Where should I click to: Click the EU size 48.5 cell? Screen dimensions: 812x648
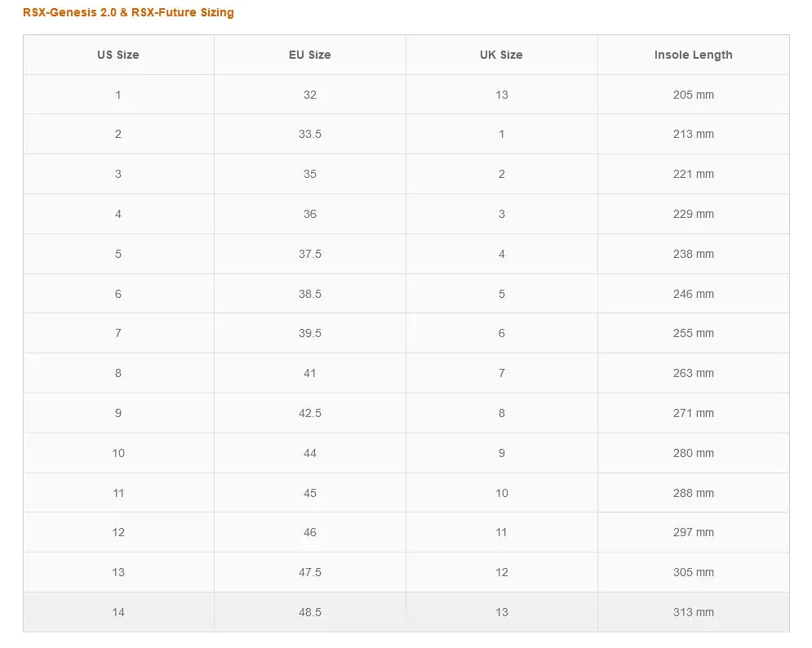[x=310, y=612]
